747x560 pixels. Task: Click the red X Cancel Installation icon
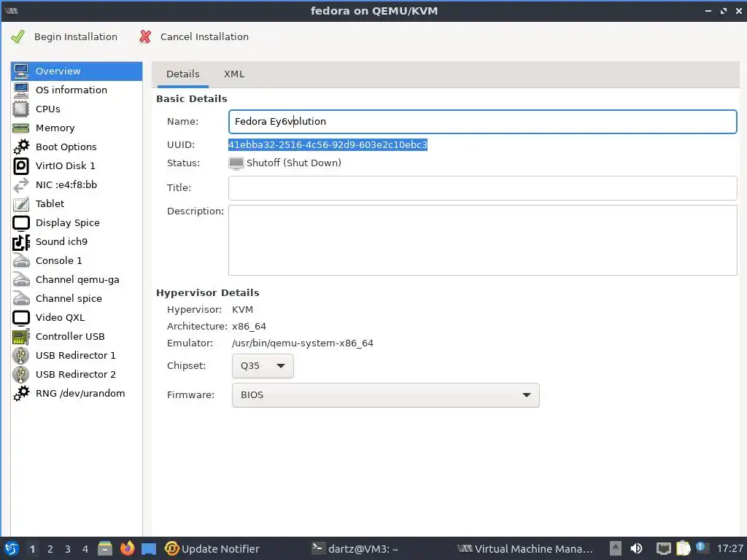[x=145, y=36]
